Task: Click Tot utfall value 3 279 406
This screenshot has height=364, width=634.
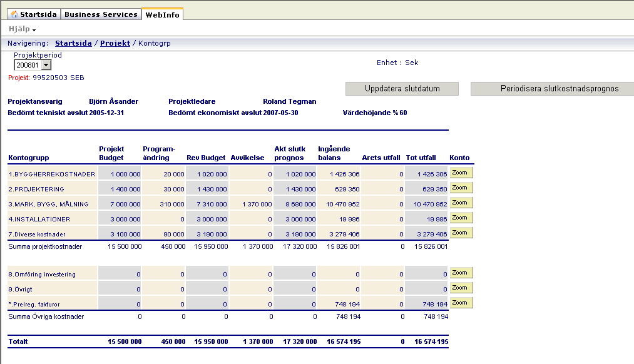Action: [432, 235]
